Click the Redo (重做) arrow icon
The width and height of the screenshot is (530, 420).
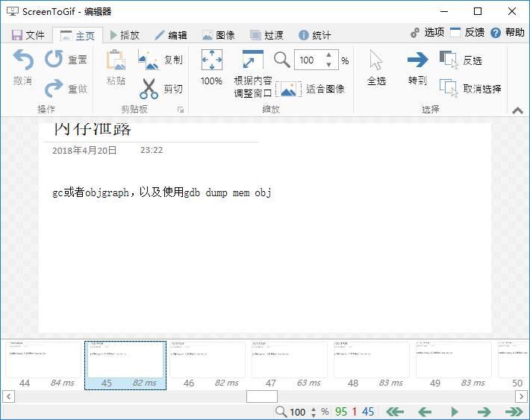pyautogui.click(x=54, y=89)
